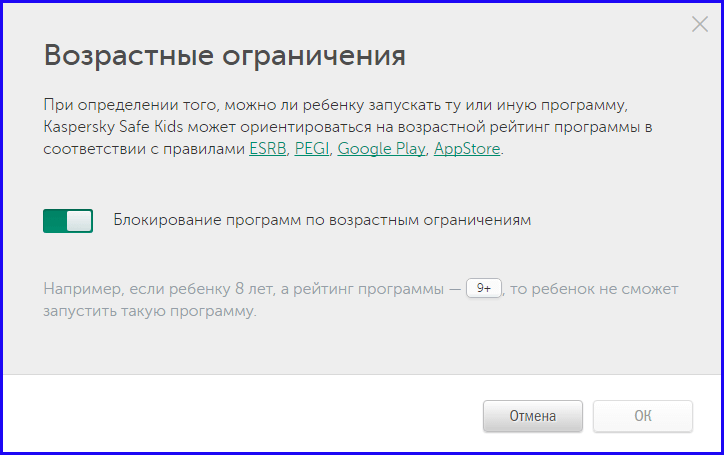Click the 9+ rating badge
Screen dimensions: 724x455
click(x=484, y=288)
